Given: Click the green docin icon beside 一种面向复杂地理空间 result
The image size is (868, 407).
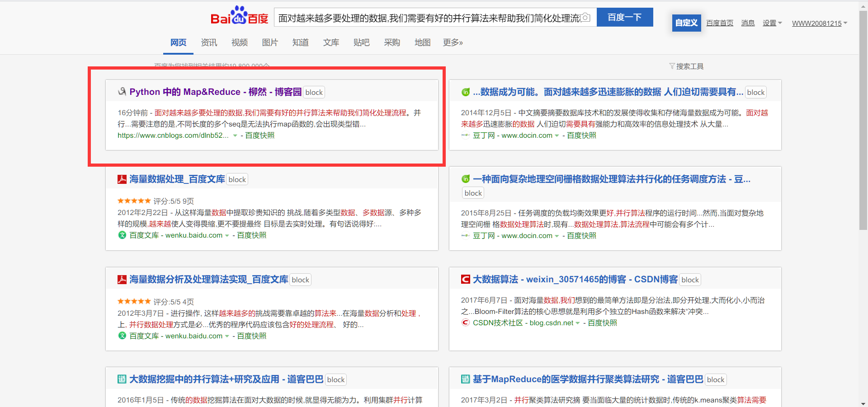Looking at the screenshot, I should [x=466, y=179].
